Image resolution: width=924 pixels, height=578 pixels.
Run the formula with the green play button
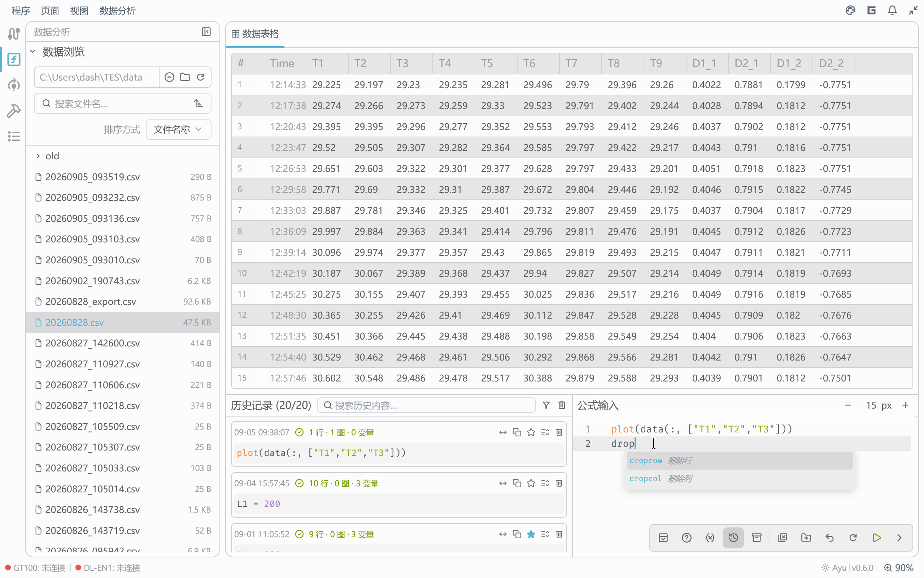(x=877, y=538)
